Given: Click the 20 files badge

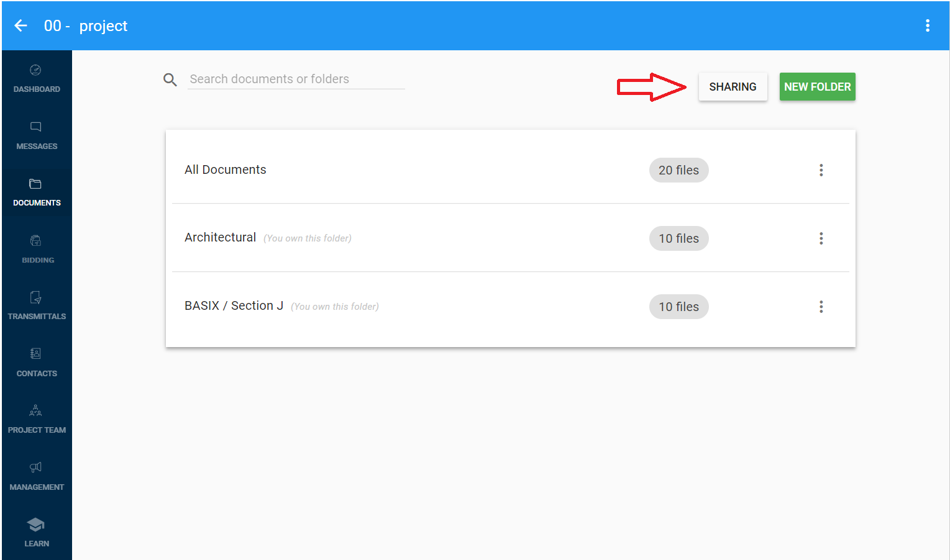Looking at the screenshot, I should (678, 170).
